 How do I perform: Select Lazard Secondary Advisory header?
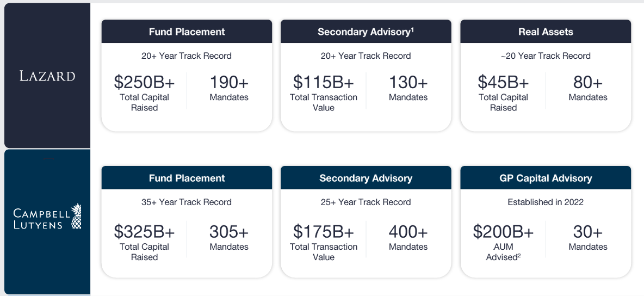pyautogui.click(x=366, y=32)
